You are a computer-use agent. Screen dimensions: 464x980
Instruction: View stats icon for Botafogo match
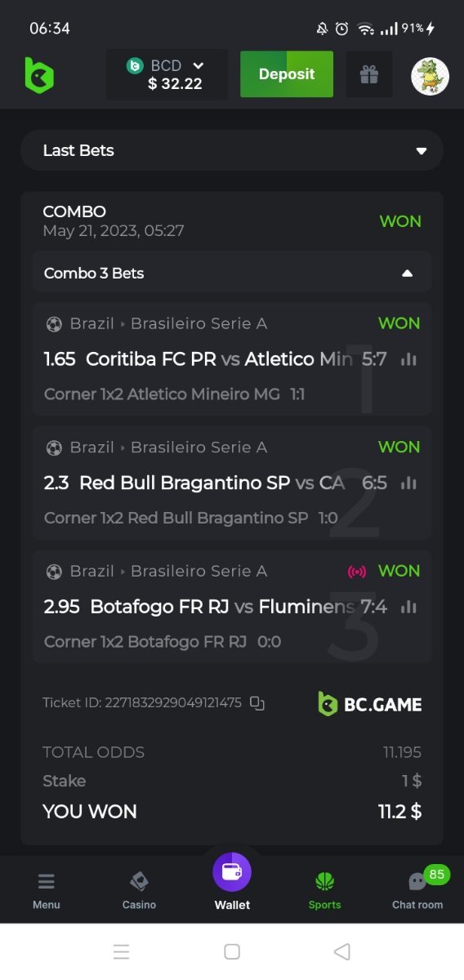(x=408, y=607)
